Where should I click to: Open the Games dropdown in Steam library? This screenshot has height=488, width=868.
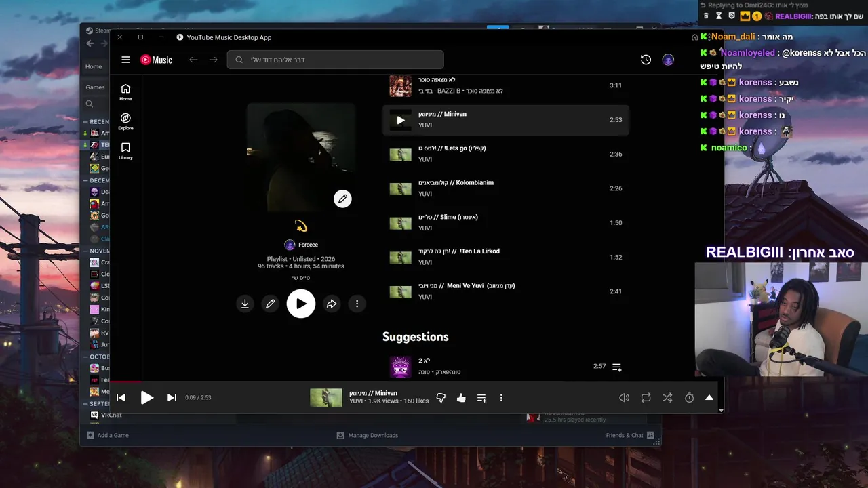95,87
